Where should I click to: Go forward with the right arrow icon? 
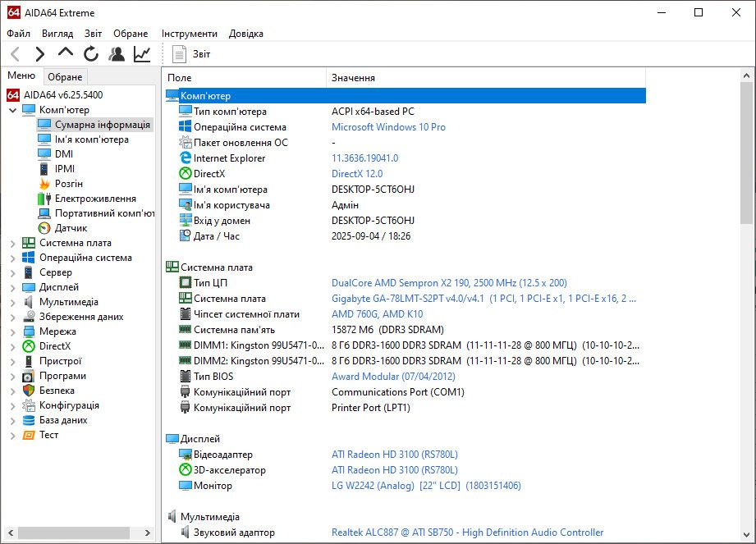point(40,54)
